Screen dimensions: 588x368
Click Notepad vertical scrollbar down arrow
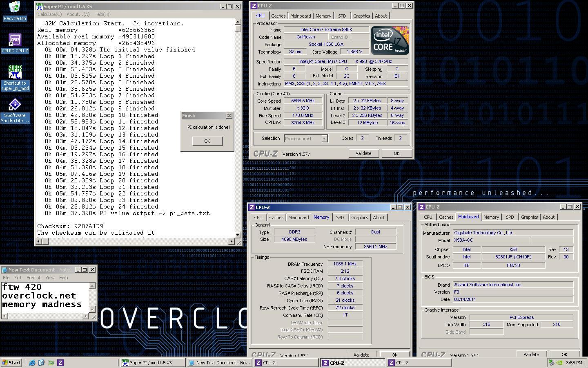click(92, 310)
